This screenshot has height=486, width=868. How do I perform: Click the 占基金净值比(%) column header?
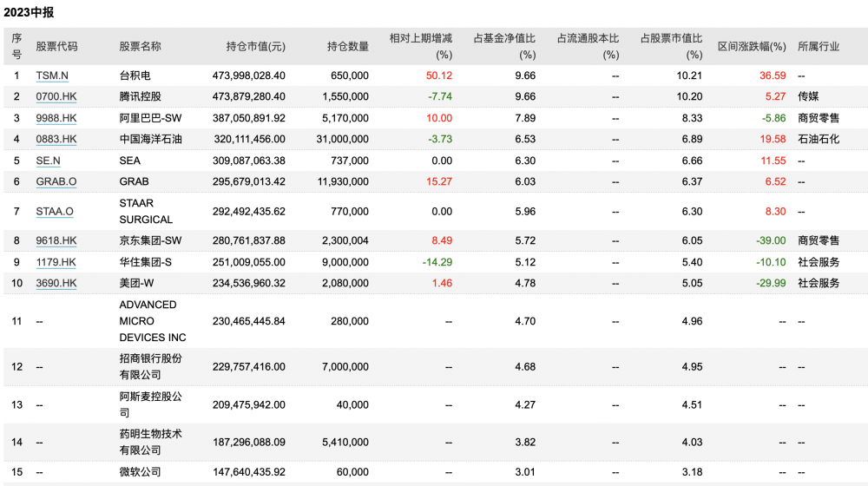504,47
